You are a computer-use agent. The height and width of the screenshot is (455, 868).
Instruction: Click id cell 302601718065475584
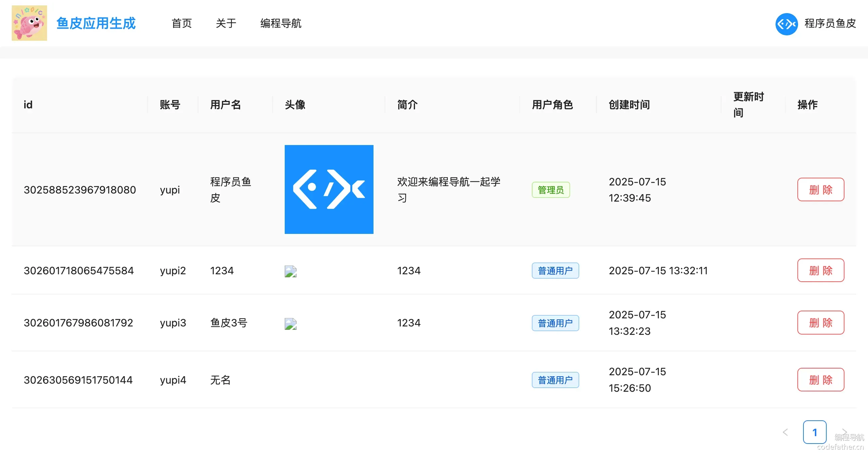79,271
